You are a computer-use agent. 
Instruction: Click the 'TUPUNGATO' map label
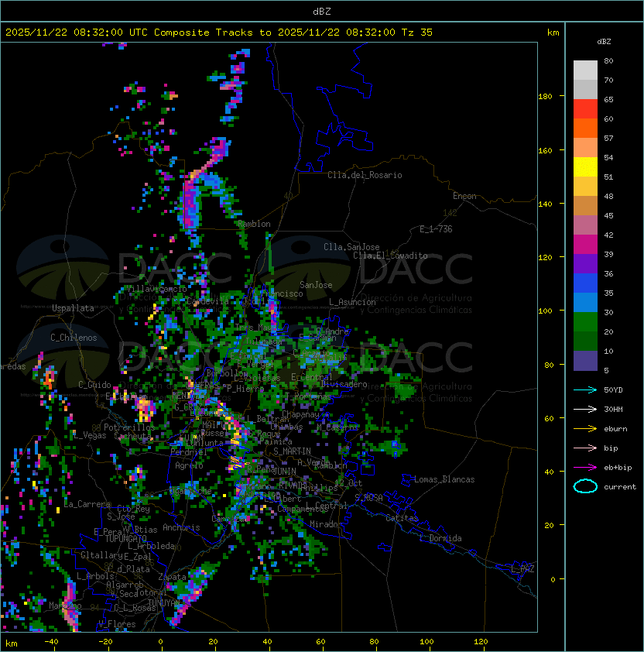pyautogui.click(x=125, y=539)
